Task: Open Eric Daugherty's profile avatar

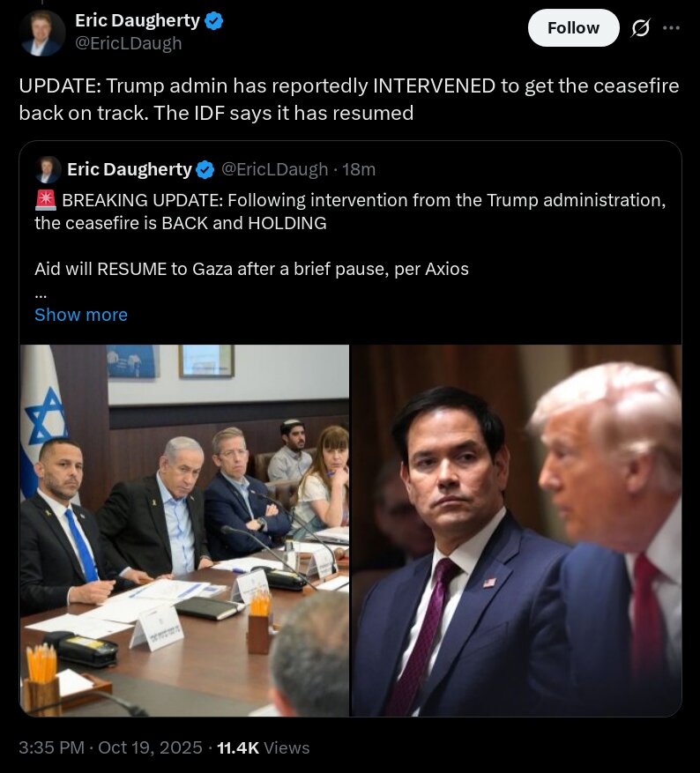Action: click(42, 33)
